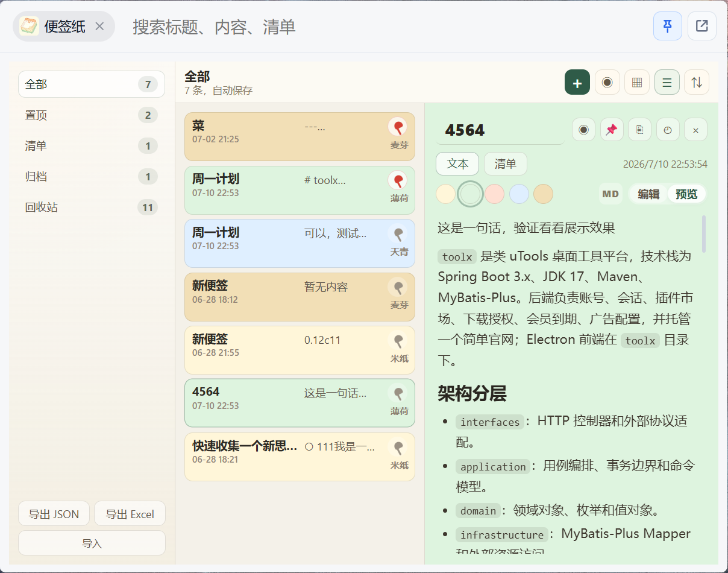Pin the 4564 note with pushpin icon
The width and height of the screenshot is (728, 573).
[612, 130]
